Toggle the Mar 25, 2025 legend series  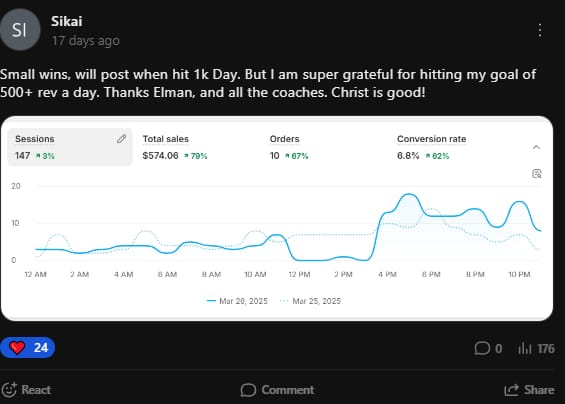pyautogui.click(x=310, y=301)
